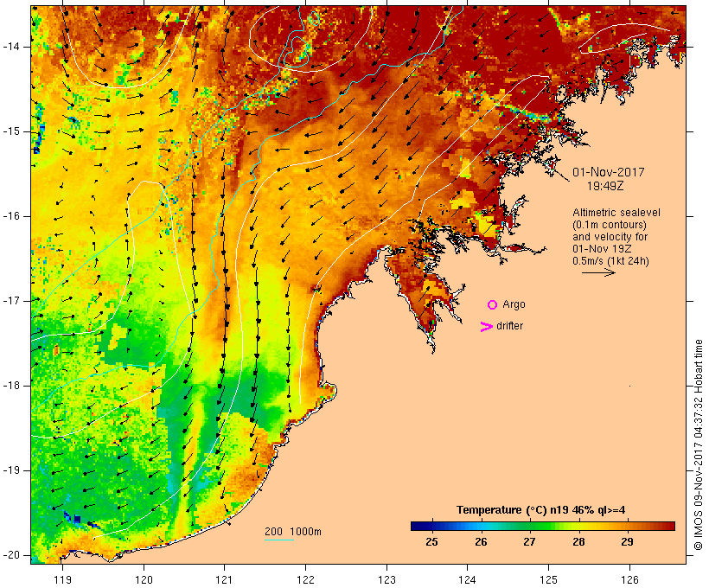Click the 'Altimetric sealevel' caption line
709x588 pixels.
pos(616,213)
